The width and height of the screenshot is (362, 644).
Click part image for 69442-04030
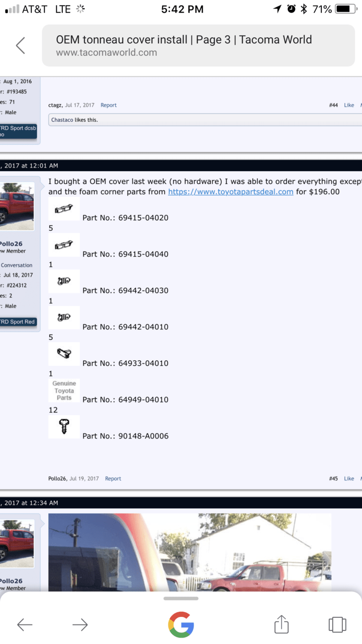(64, 281)
